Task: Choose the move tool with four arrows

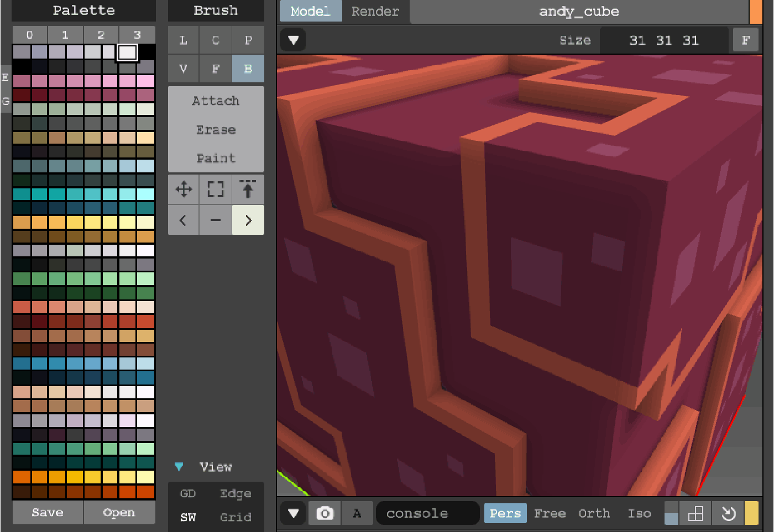Action: (183, 189)
